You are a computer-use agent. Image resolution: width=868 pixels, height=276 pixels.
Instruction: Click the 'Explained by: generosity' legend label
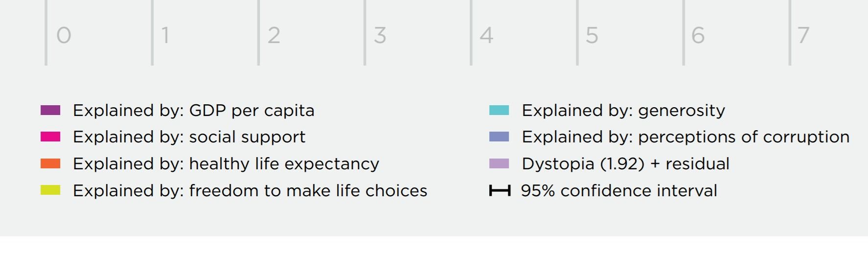[x=623, y=111]
